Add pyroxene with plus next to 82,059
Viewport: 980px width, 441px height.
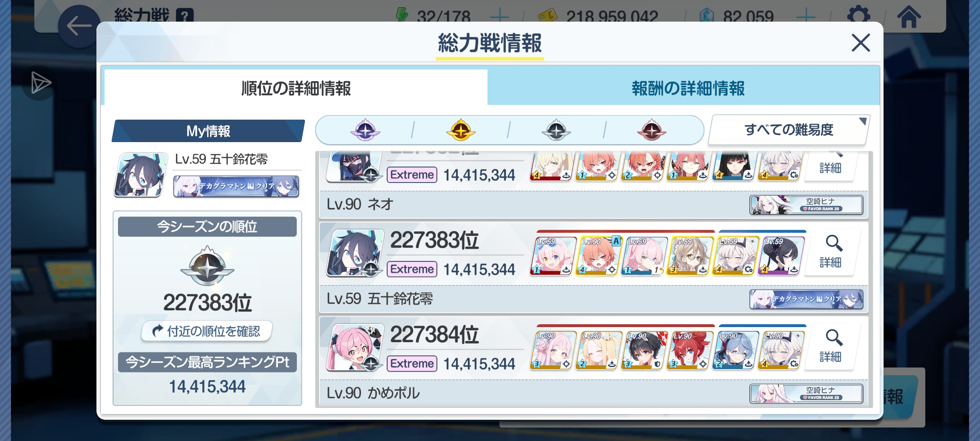[806, 17]
